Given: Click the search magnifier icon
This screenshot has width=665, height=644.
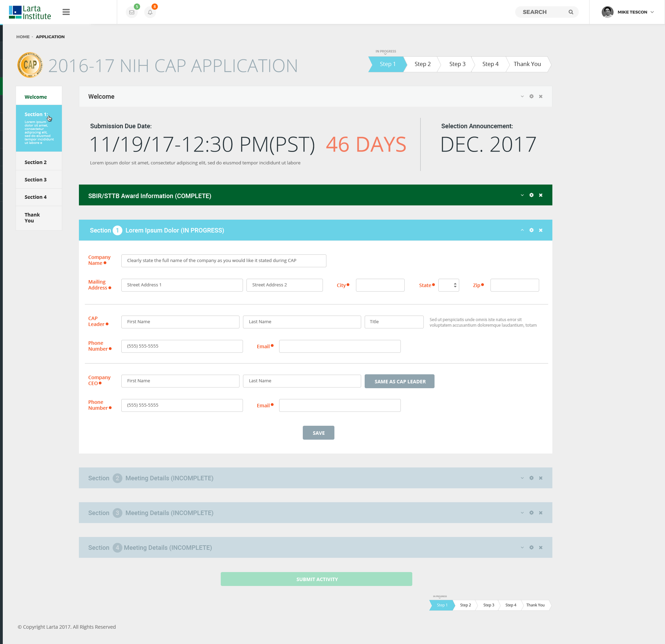Looking at the screenshot, I should tap(571, 12).
